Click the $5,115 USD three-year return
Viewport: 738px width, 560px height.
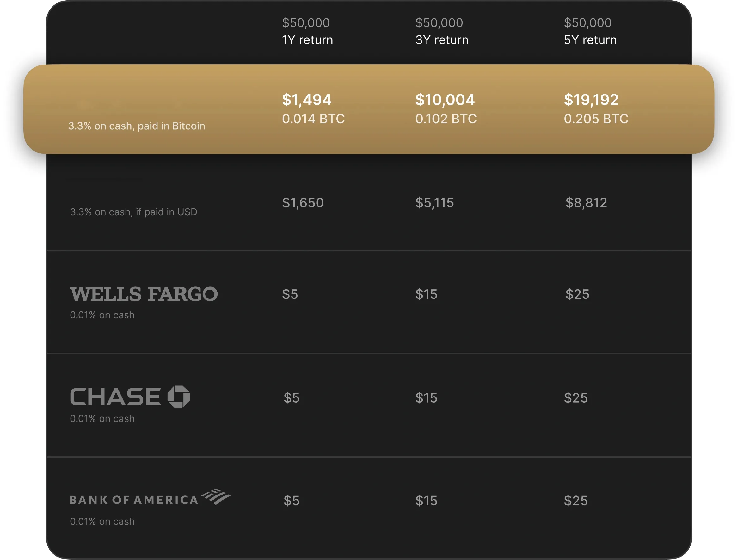[x=434, y=203]
